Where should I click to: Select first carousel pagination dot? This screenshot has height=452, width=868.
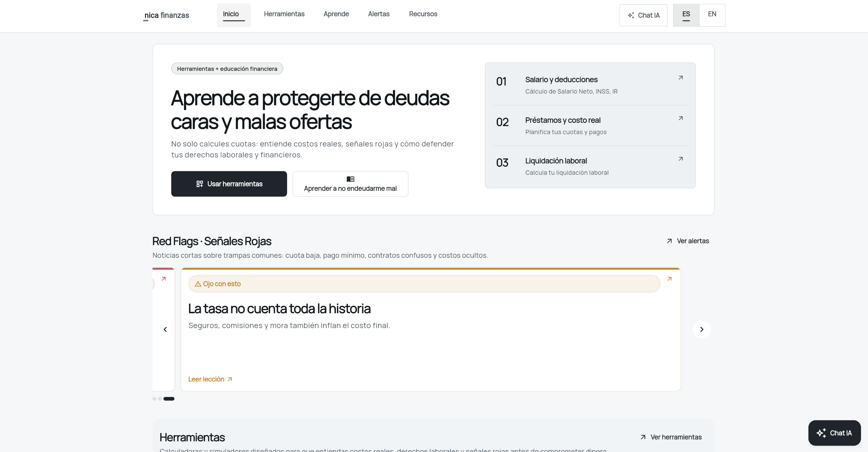[154, 399]
